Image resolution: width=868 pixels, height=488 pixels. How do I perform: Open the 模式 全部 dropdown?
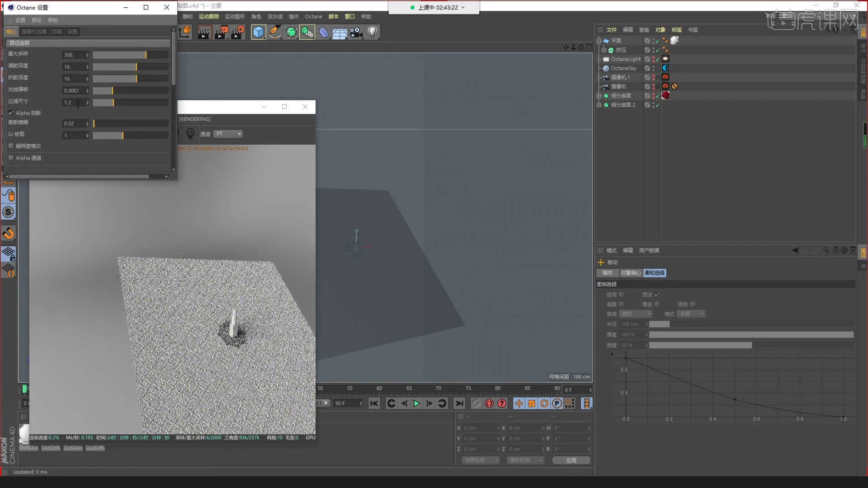(691, 314)
